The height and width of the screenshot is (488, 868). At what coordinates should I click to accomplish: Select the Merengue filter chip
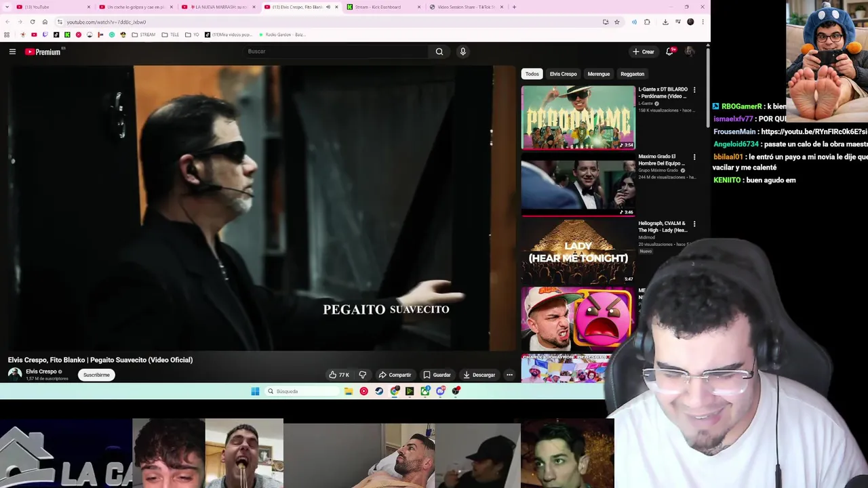[598, 74]
